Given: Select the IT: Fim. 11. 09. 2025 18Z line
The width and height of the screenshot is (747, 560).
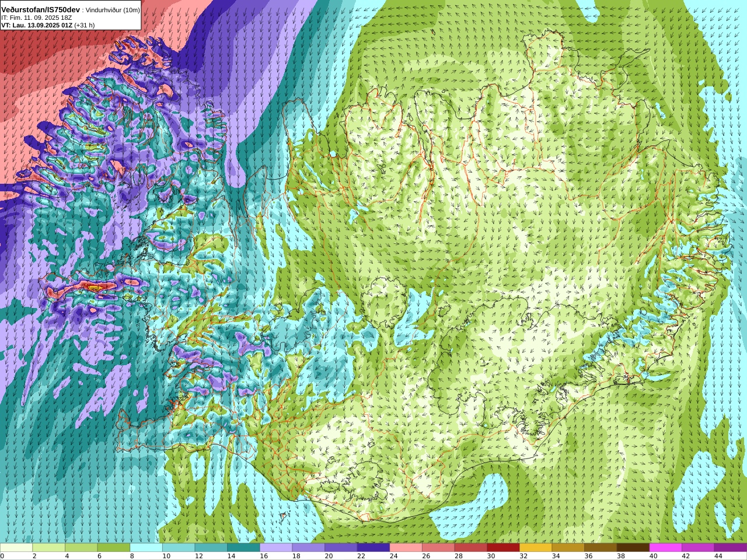Looking at the screenshot, I should coord(36,18).
